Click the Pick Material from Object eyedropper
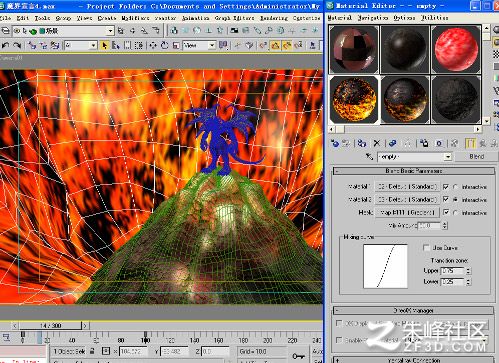The image size is (499, 363). (x=369, y=156)
